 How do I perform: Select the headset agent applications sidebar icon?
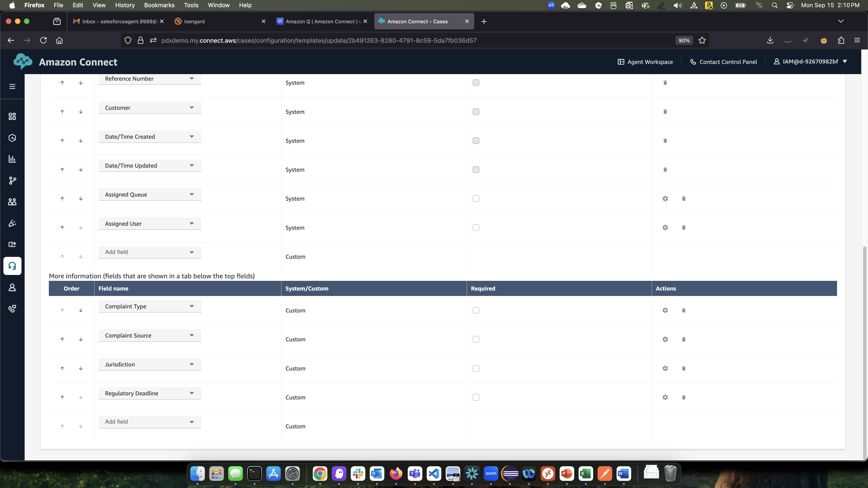12,266
